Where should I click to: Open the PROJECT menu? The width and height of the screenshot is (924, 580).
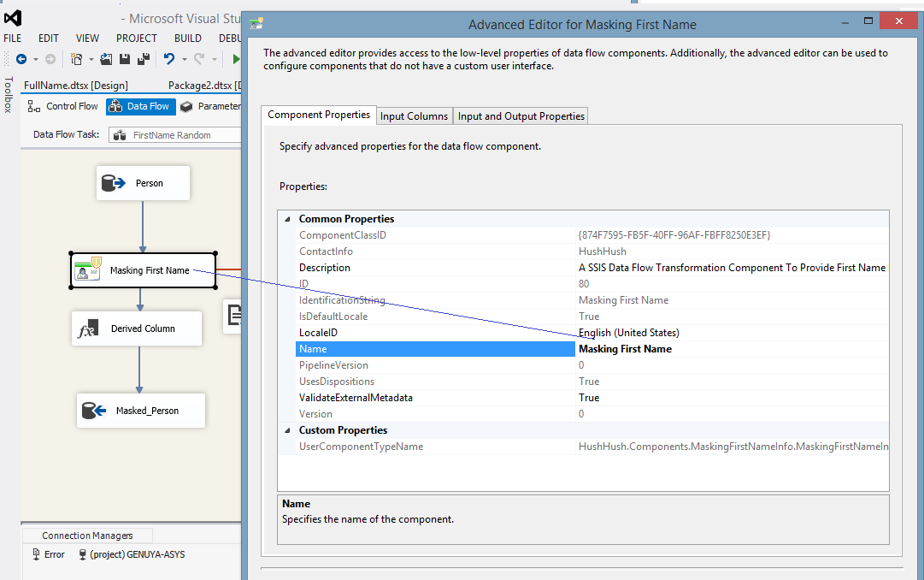[137, 38]
